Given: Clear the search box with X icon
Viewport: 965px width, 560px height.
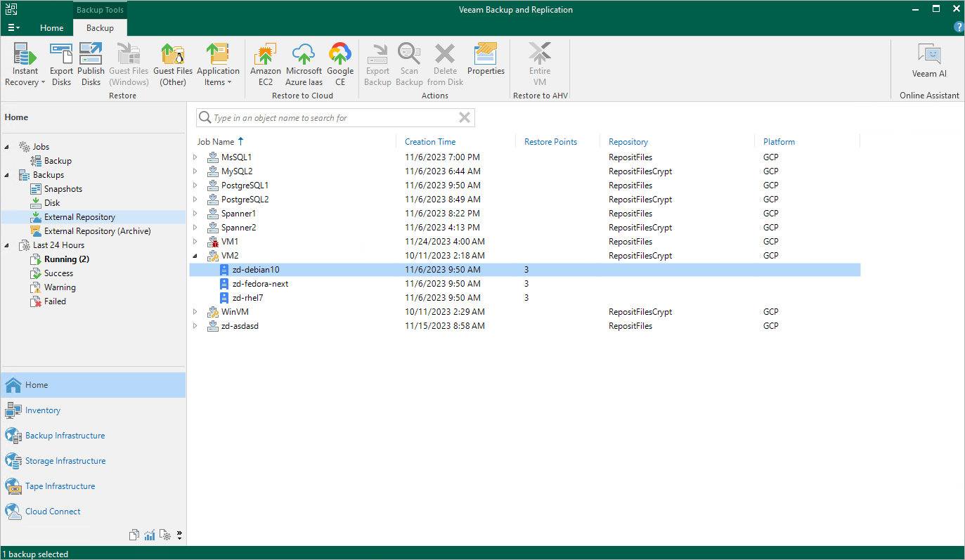Looking at the screenshot, I should [465, 117].
